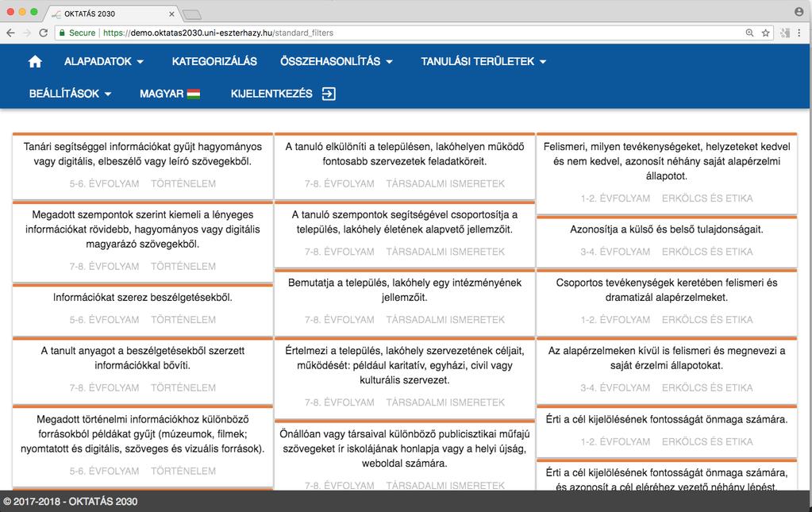Open card 'A tanult anyagot a beszélgetésekből'
Screen dimensions: 812x512
pos(142,371)
